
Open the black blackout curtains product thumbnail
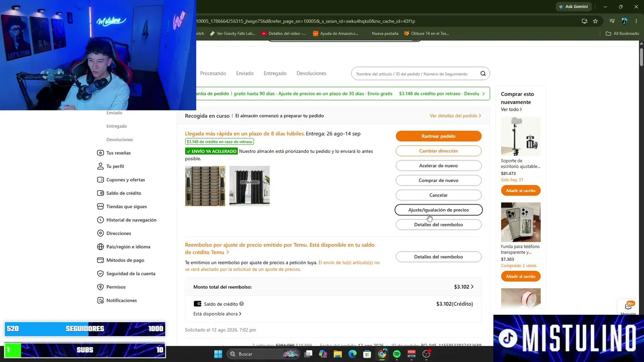(x=250, y=186)
